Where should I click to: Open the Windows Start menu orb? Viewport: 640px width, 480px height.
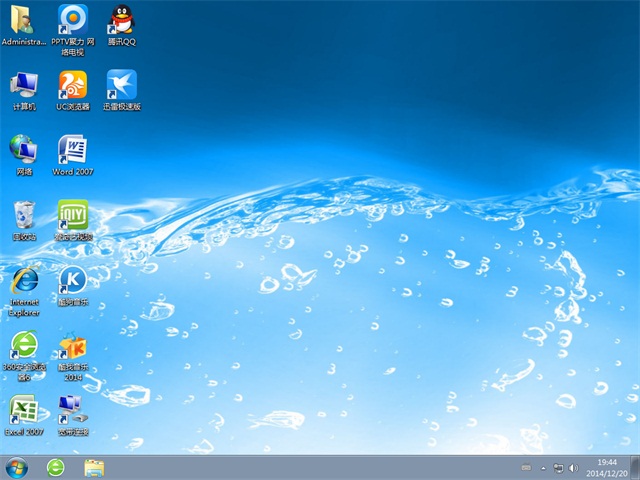[x=17, y=467]
